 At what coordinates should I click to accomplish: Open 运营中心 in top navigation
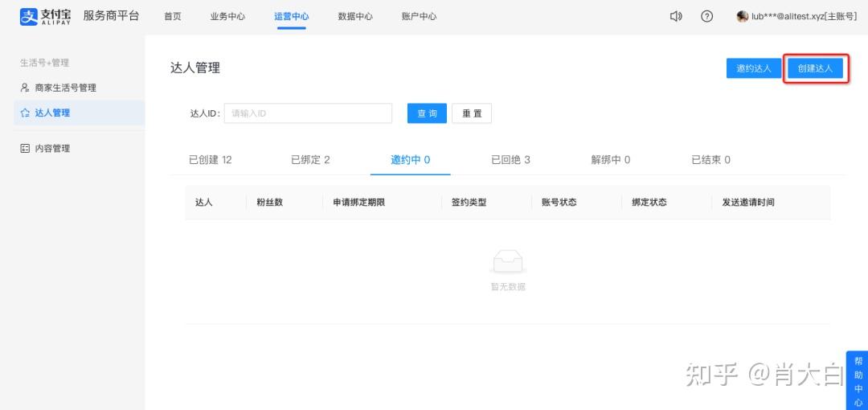point(292,17)
